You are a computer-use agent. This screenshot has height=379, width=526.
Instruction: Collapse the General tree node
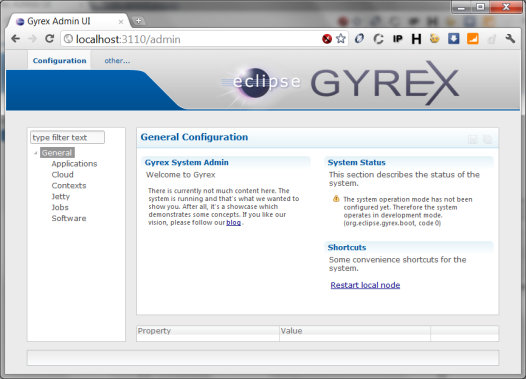tap(36, 153)
